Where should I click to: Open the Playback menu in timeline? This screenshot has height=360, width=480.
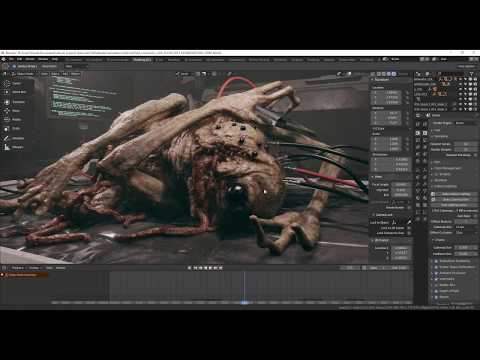[18, 268]
